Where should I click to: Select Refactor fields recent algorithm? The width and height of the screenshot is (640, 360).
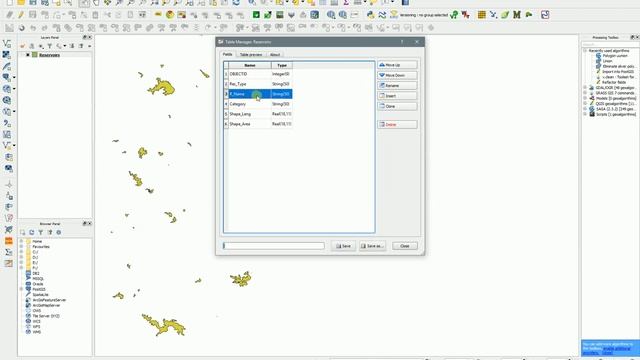tap(614, 82)
